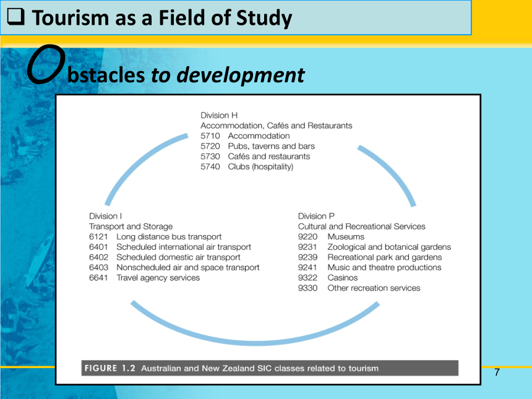Click the row '5710 Accommodation'

pos(245,136)
